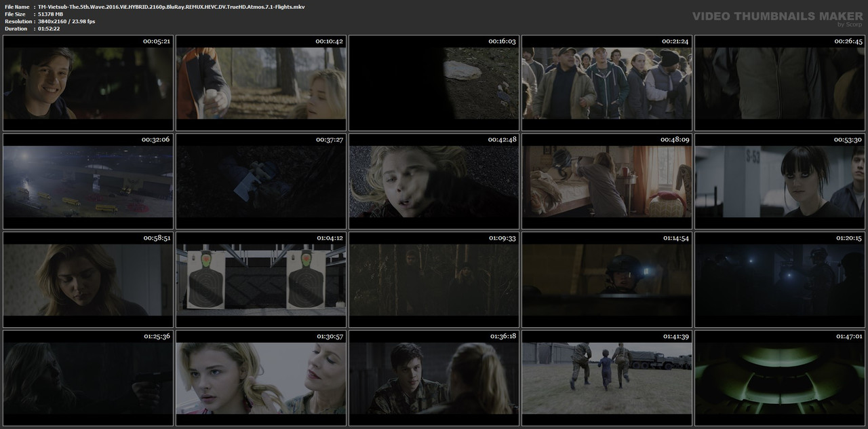Open the bedroom scene at 00:48:09
This screenshot has height=429, width=868.
click(607, 181)
